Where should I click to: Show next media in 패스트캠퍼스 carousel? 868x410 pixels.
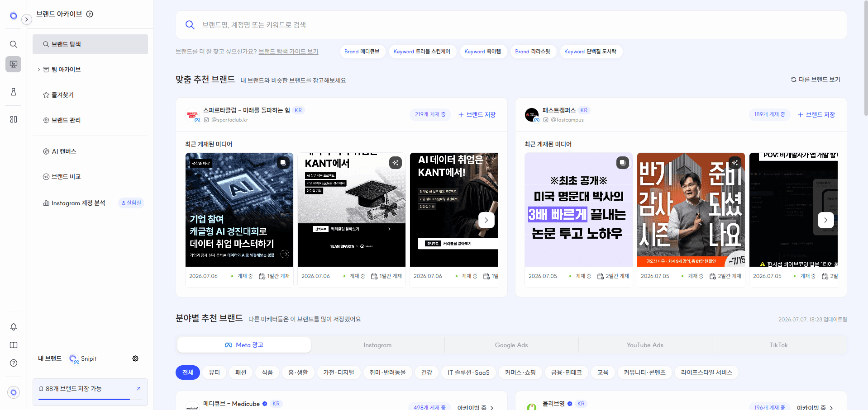pos(826,220)
